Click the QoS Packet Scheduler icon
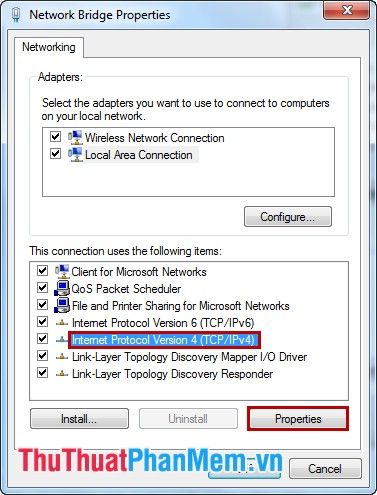This screenshot has height=495, width=377. click(62, 289)
